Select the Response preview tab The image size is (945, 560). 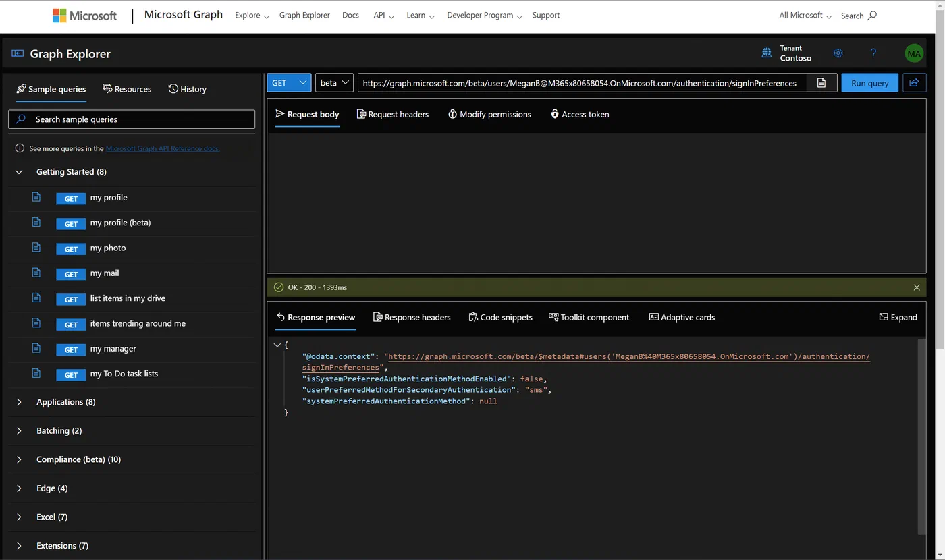pos(315,317)
